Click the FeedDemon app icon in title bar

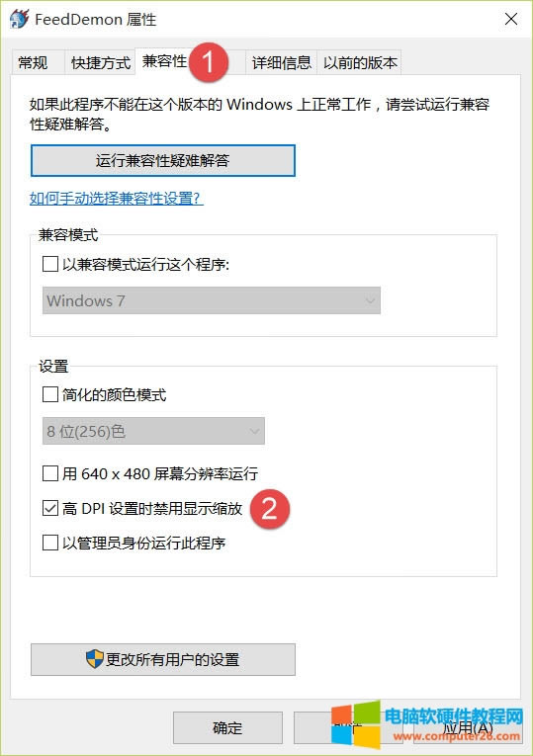pos(20,20)
